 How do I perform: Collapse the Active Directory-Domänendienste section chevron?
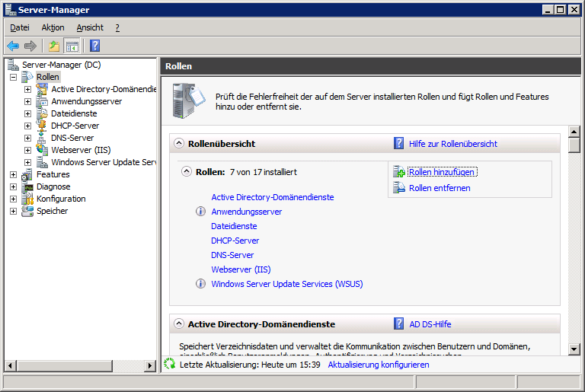179,323
